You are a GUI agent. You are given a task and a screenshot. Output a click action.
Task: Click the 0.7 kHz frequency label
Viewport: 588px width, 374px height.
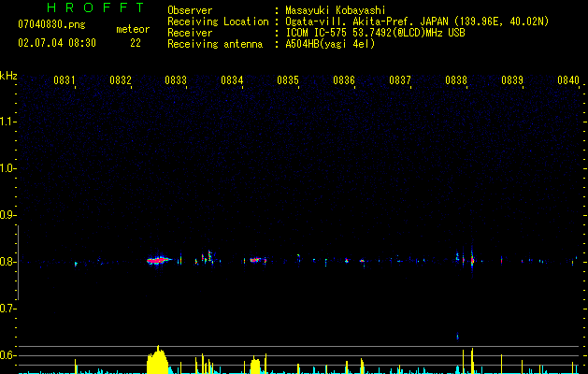[x=7, y=309]
